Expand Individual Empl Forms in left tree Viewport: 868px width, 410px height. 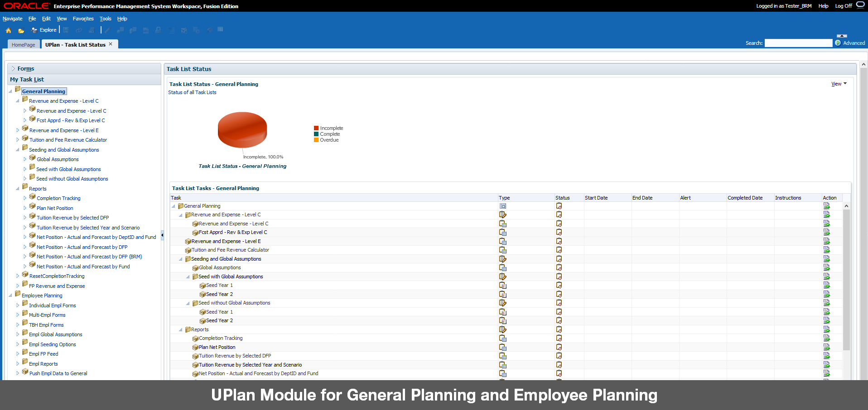pos(18,305)
